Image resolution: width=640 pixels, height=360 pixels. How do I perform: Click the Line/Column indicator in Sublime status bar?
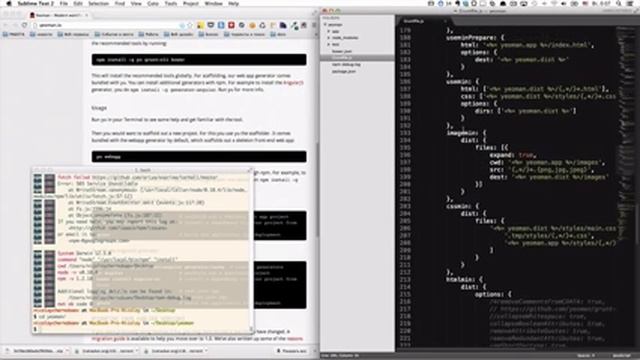[x=340, y=356]
